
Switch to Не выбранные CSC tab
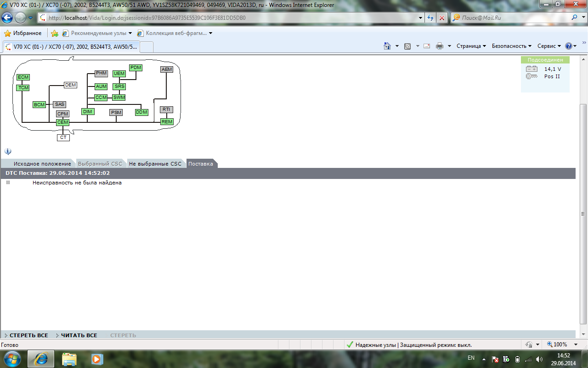(155, 164)
